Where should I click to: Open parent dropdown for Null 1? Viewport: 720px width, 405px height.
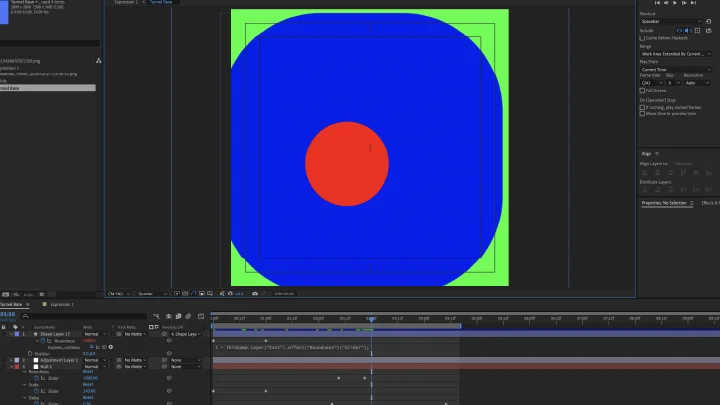[186, 367]
